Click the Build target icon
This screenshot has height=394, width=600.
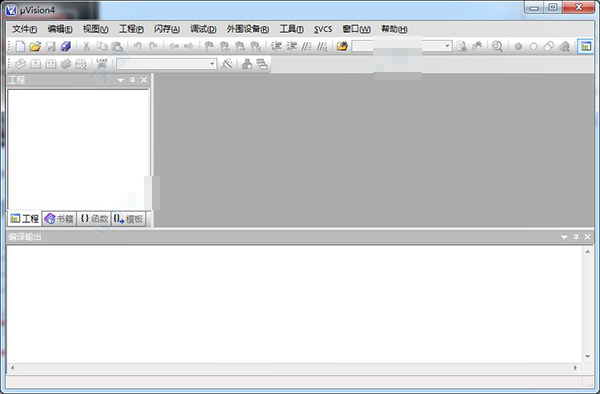[x=35, y=64]
